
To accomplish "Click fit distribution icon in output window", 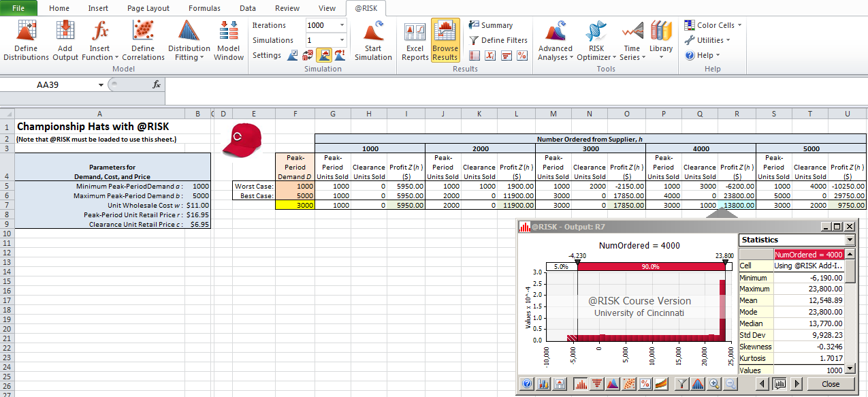I will tap(698, 384).
